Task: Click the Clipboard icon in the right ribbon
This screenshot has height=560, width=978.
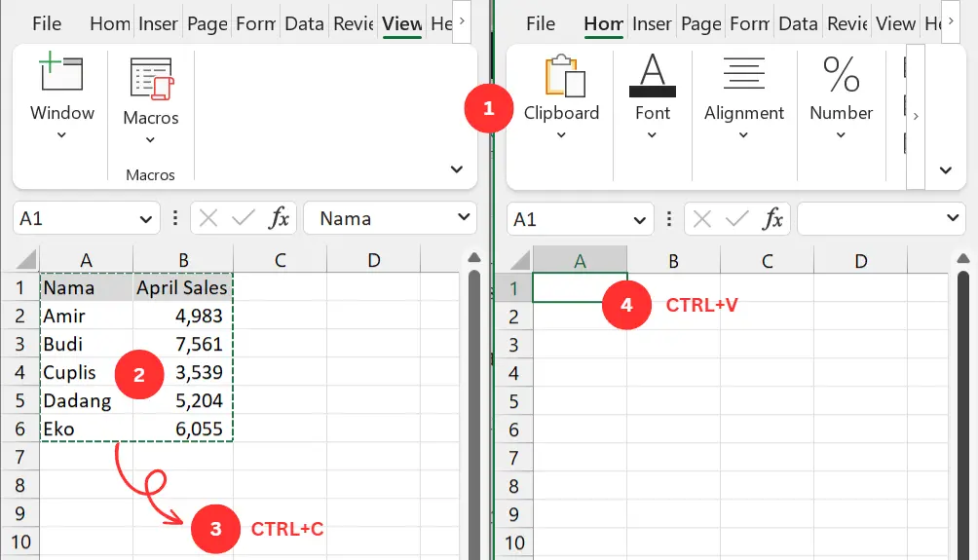Action: [562, 78]
